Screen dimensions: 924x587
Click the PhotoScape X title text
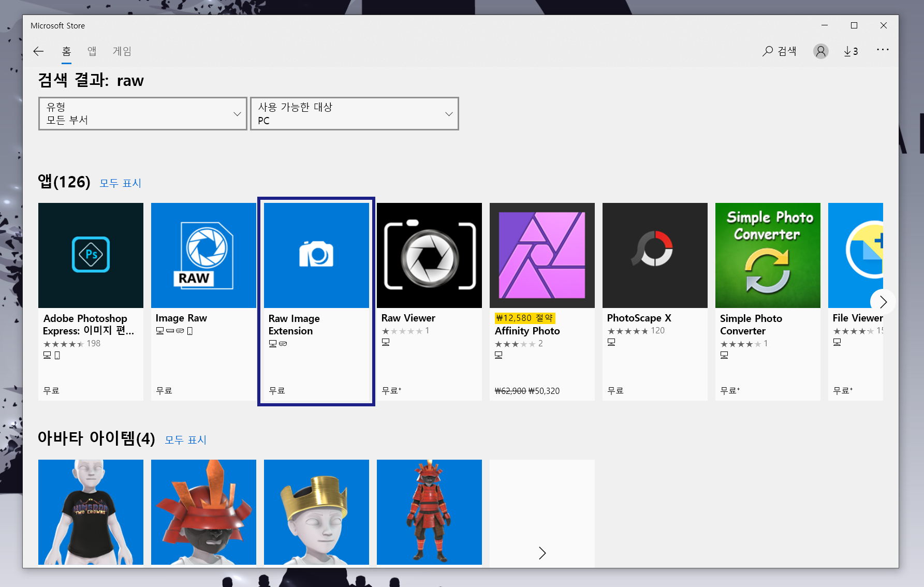pos(639,318)
